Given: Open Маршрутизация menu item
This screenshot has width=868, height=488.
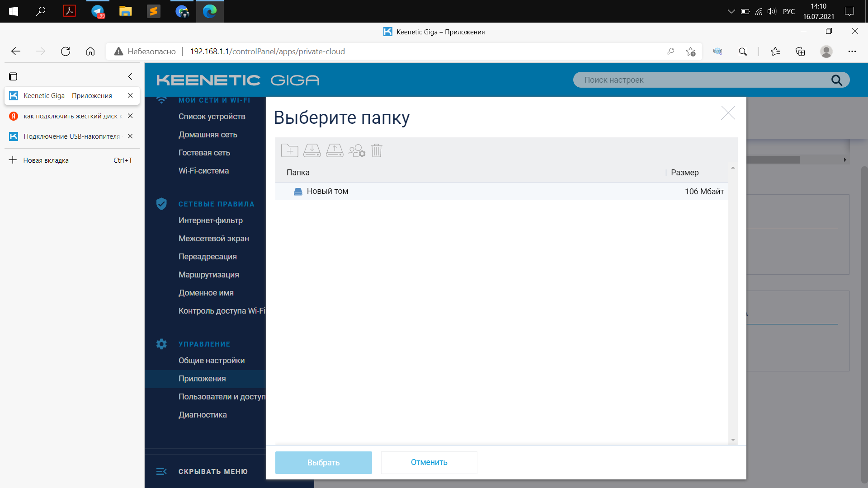Looking at the screenshot, I should (208, 275).
